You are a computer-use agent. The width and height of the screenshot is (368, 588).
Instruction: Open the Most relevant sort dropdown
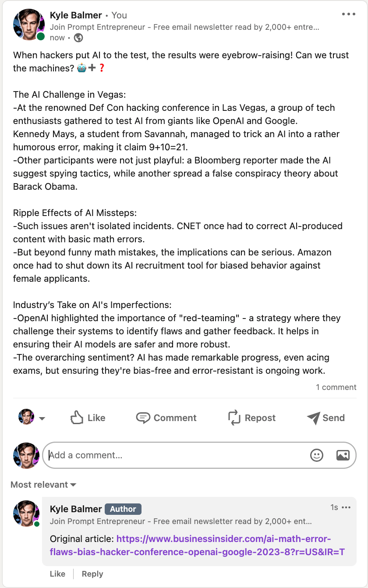click(43, 485)
